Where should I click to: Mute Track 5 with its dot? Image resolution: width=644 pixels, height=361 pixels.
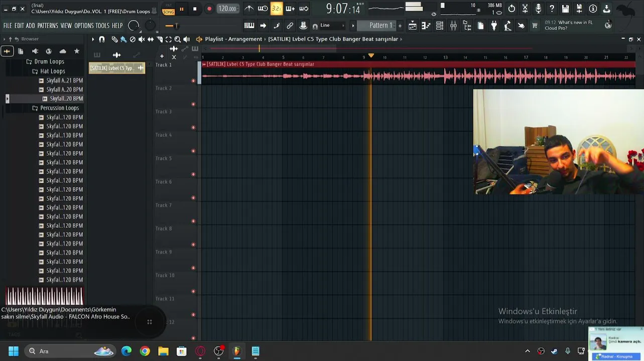click(x=193, y=174)
